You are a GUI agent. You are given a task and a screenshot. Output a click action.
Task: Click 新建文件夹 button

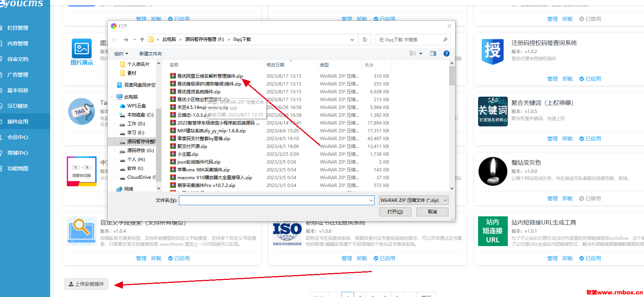(x=151, y=54)
